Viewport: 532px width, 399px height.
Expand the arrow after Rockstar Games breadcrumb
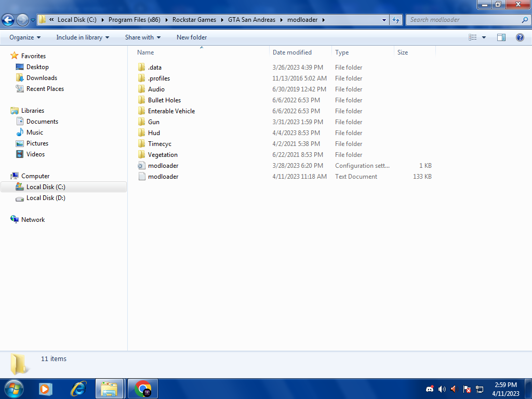click(222, 20)
